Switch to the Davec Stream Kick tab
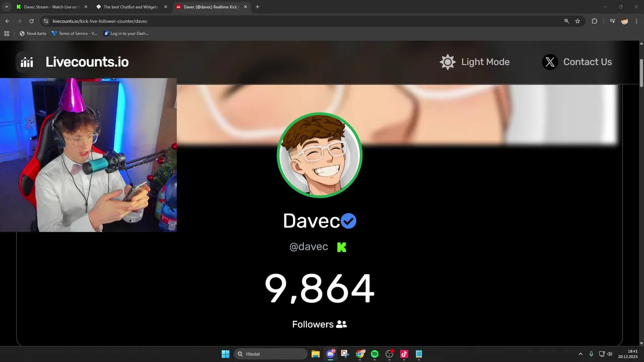This screenshot has width=644, height=362. [51, 7]
